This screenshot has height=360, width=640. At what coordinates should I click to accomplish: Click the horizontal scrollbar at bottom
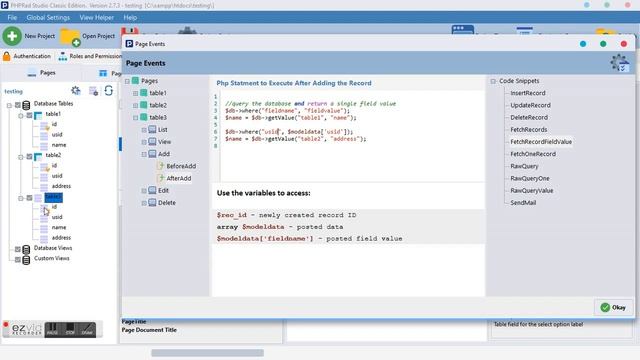coord(207,353)
